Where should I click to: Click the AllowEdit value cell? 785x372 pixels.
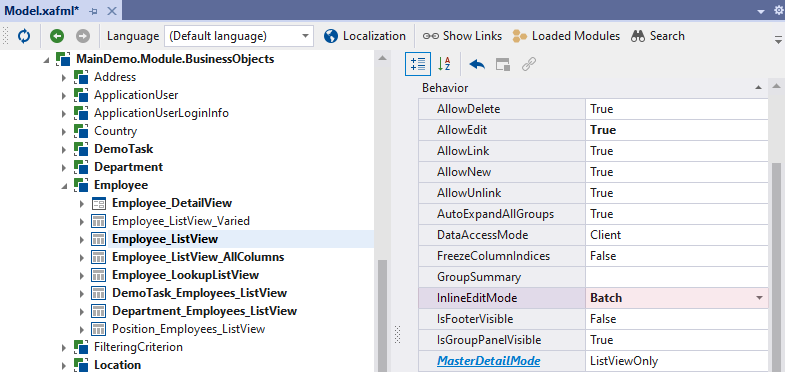(x=676, y=130)
